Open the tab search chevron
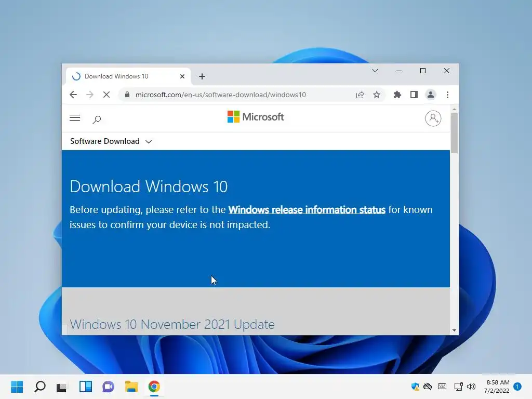This screenshot has height=399, width=532. [x=375, y=71]
